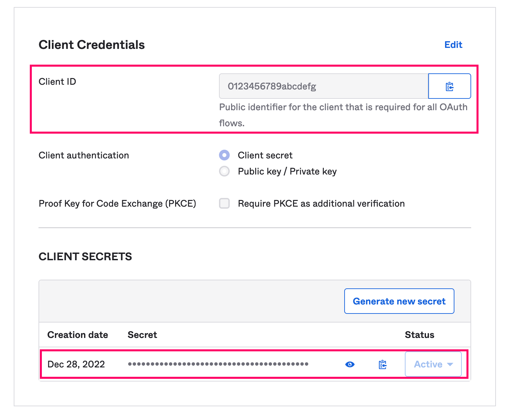Click the CLIENT SECRETS heading

point(85,257)
